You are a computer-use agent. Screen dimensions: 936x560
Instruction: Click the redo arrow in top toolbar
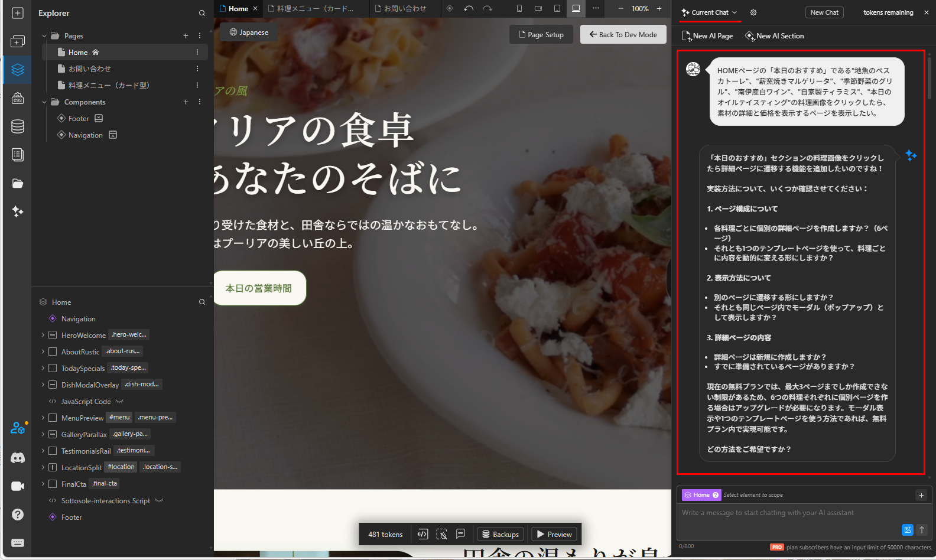[487, 8]
